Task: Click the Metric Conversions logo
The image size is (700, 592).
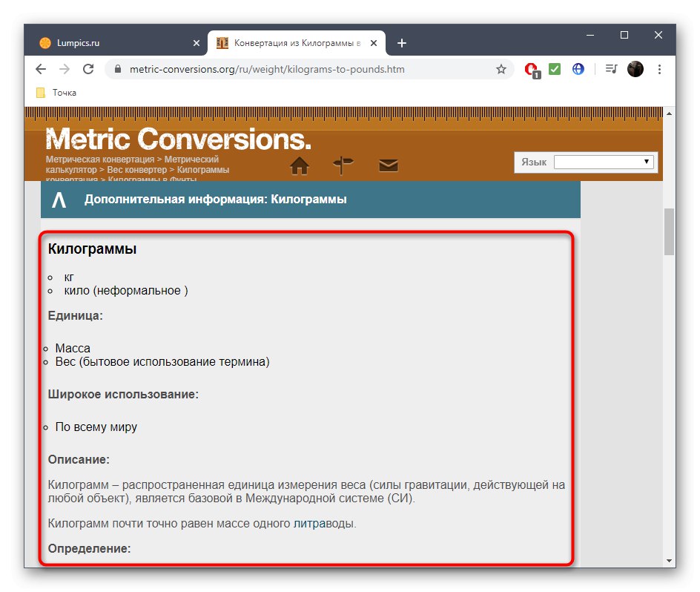Action: (178, 139)
